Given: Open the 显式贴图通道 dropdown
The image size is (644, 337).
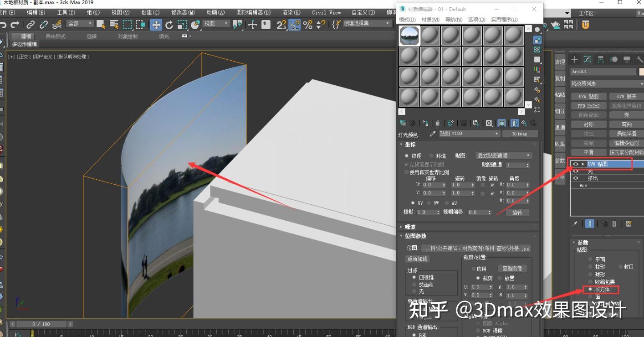Looking at the screenshot, I should 503,155.
